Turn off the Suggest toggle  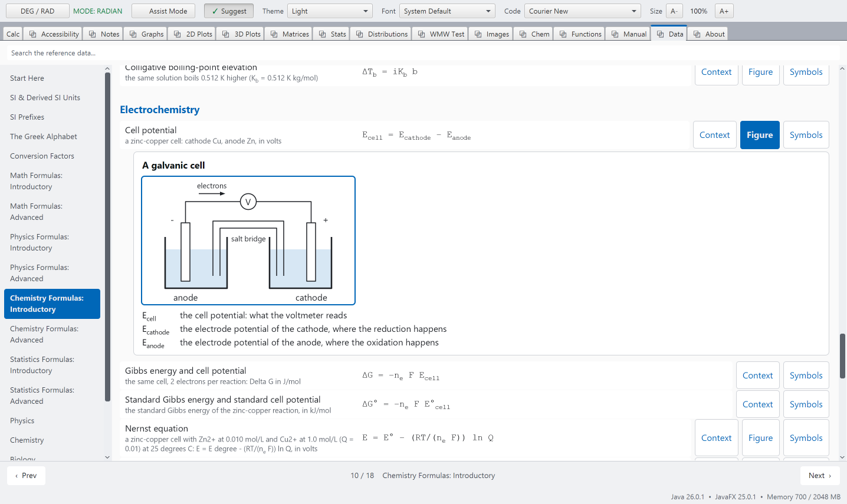229,11
